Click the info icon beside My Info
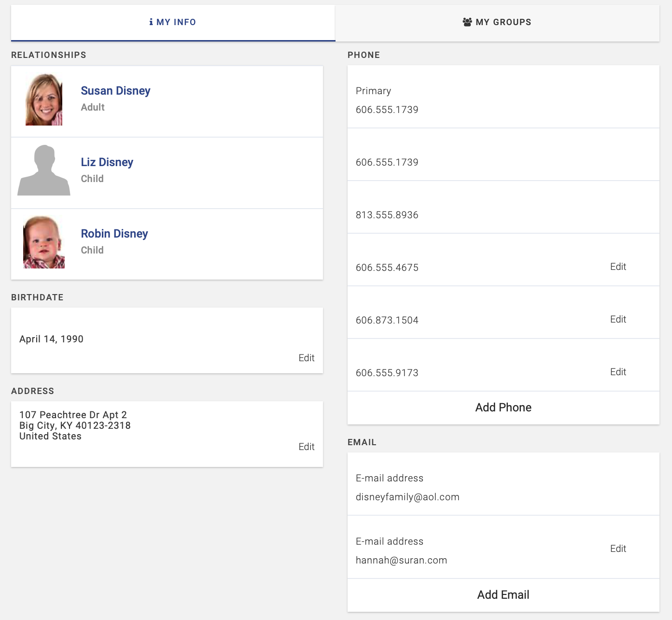The height and width of the screenshot is (620, 672). point(151,22)
